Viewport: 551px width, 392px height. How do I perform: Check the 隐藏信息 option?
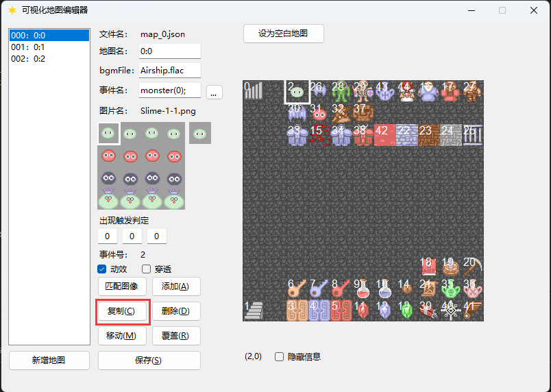279,357
